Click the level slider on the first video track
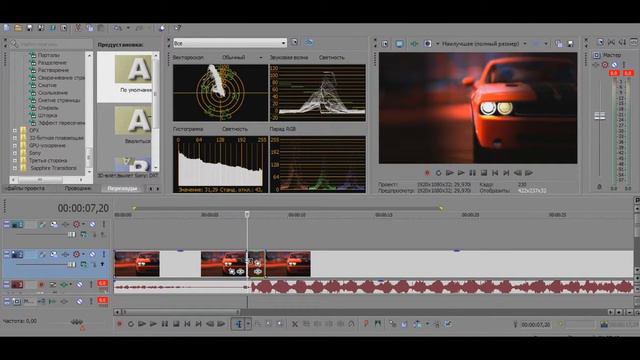 (x=71, y=234)
